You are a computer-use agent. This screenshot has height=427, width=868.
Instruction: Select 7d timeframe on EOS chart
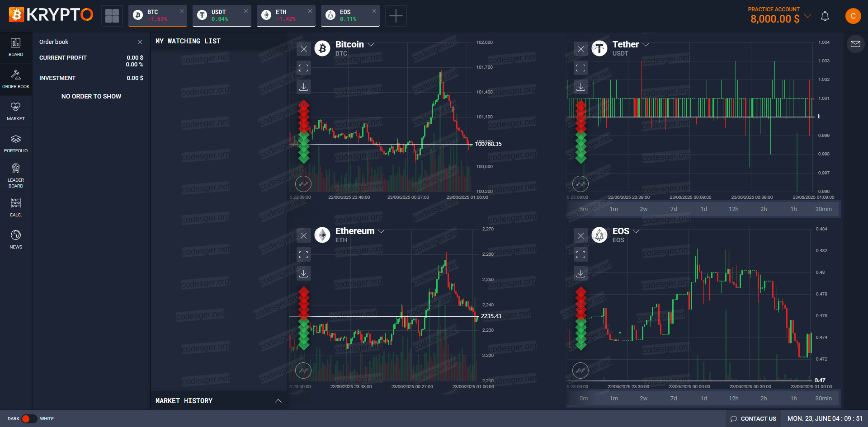point(674,399)
